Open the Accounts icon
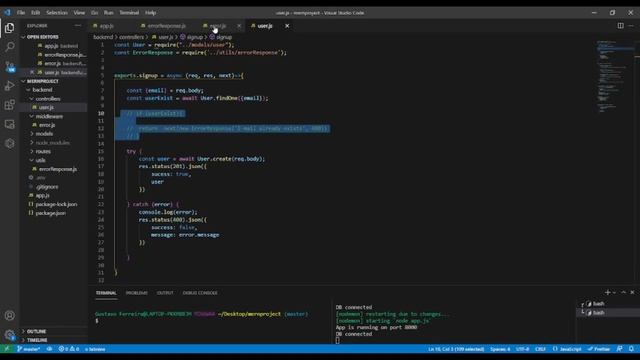Viewport: 640px width, 360px height. pos(9,315)
